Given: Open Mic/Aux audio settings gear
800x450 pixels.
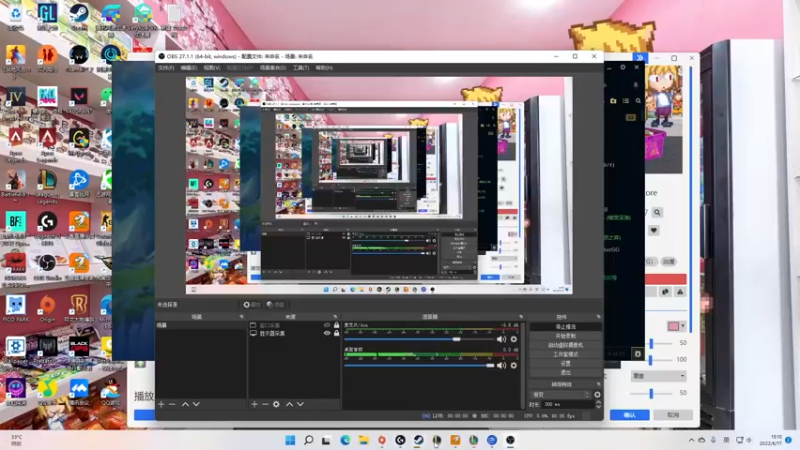Looking at the screenshot, I should coord(514,339).
